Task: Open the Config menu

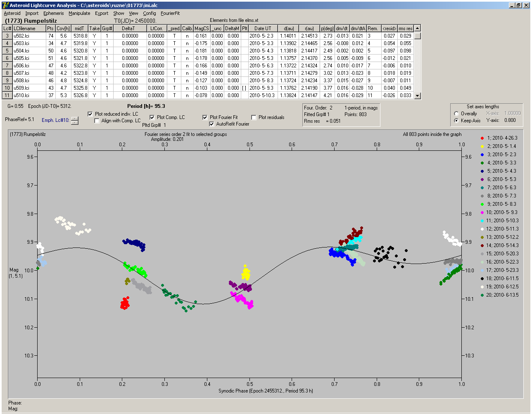Action: pyautogui.click(x=150, y=13)
